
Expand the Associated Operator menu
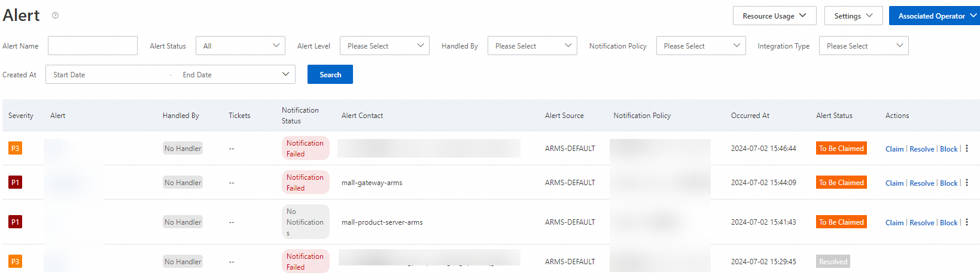[x=934, y=16]
